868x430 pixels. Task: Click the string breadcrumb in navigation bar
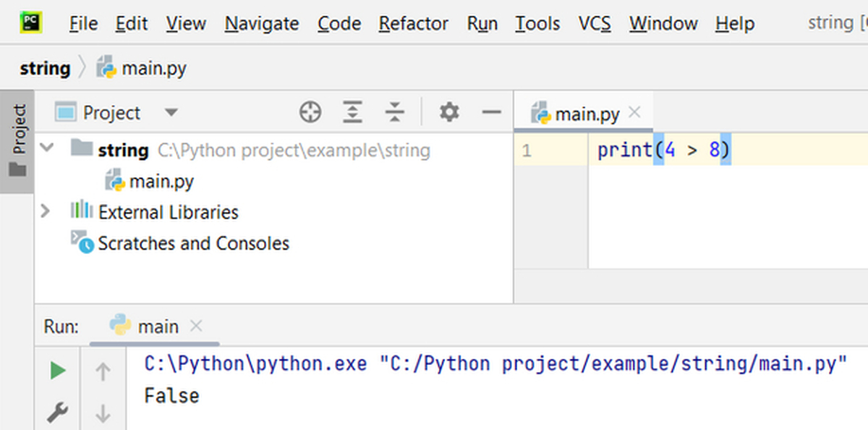tap(45, 69)
